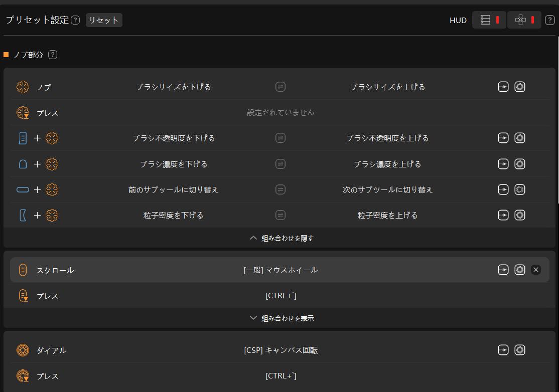Screen dimensions: 559x392
Task: Open the [CSP] キャンバス回転 dial assignment
Action: coord(281,350)
